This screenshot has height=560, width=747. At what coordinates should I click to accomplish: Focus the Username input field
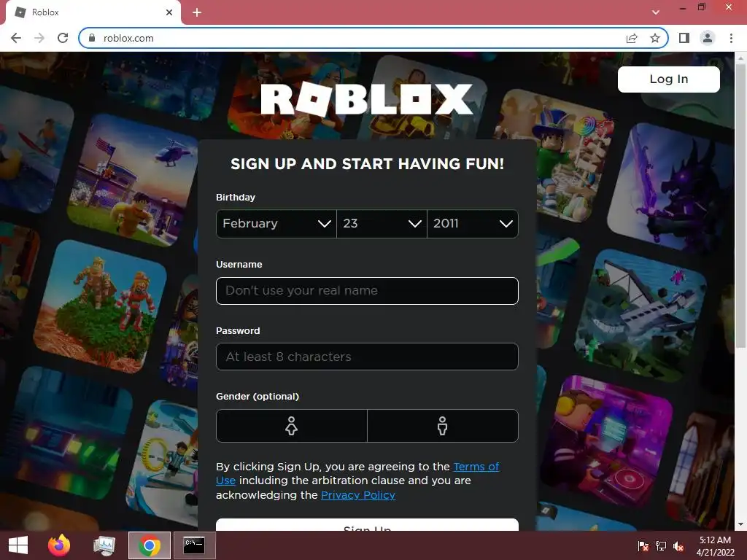tap(367, 290)
